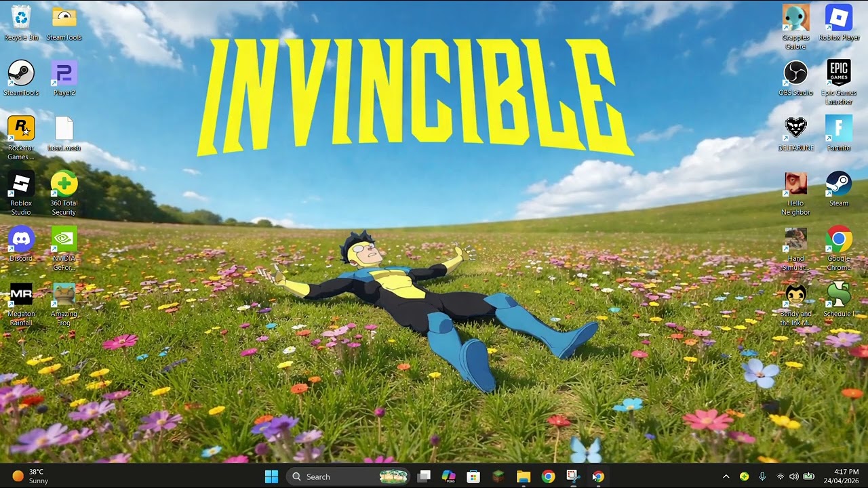Open File Explorer from the taskbar
Image resolution: width=868 pixels, height=488 pixels.
(x=523, y=476)
